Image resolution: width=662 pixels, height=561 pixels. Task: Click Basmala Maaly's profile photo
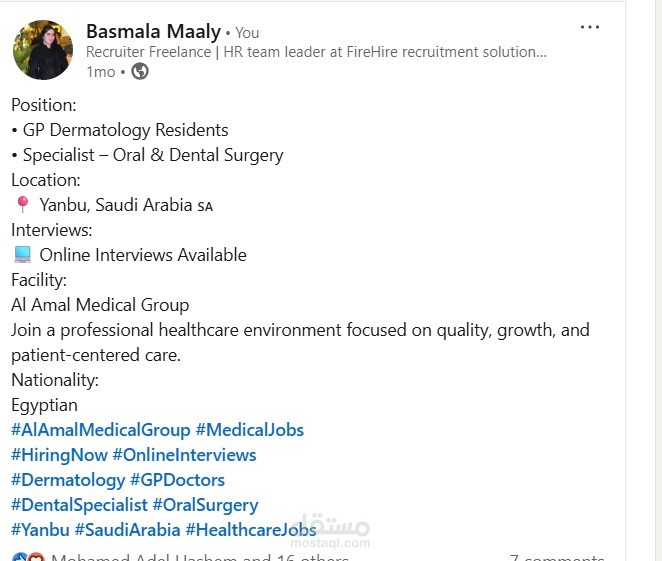[43, 49]
